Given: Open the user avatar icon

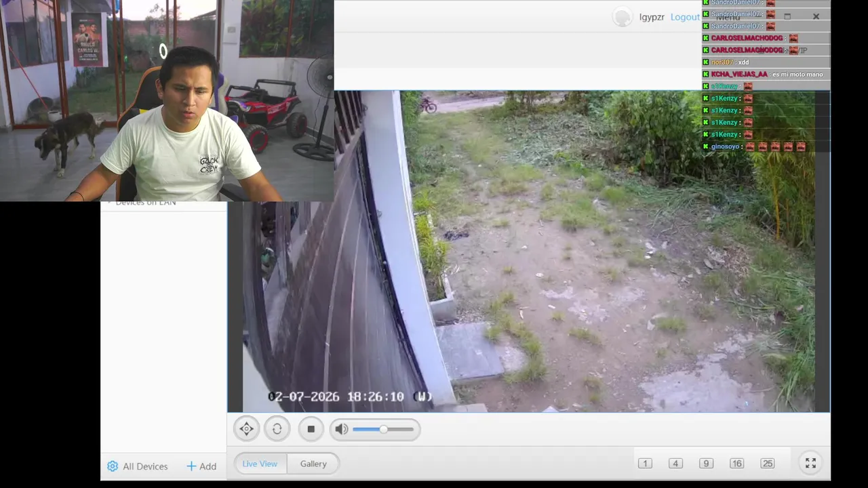Looking at the screenshot, I should [x=622, y=17].
